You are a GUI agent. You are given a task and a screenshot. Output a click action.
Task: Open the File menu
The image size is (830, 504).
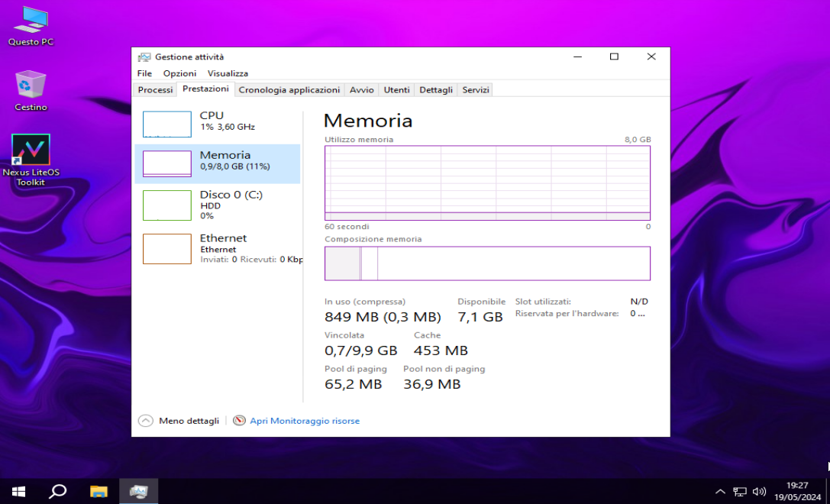click(x=144, y=73)
